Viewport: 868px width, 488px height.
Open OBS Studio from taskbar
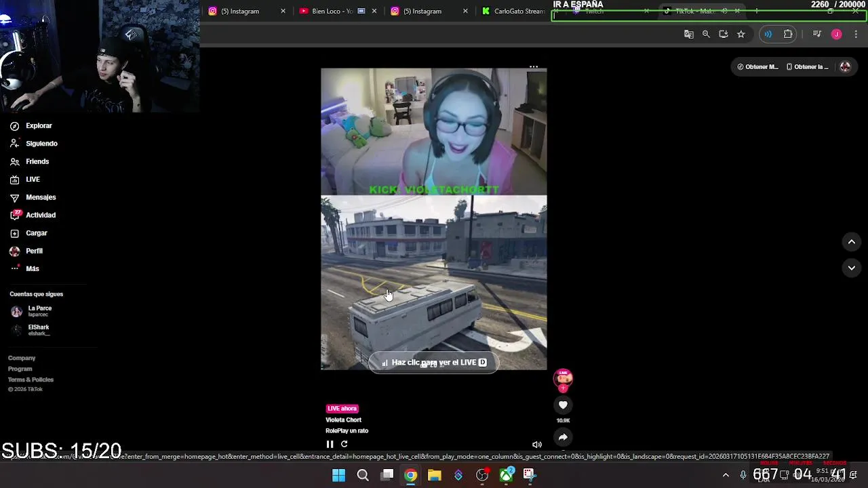(482, 475)
